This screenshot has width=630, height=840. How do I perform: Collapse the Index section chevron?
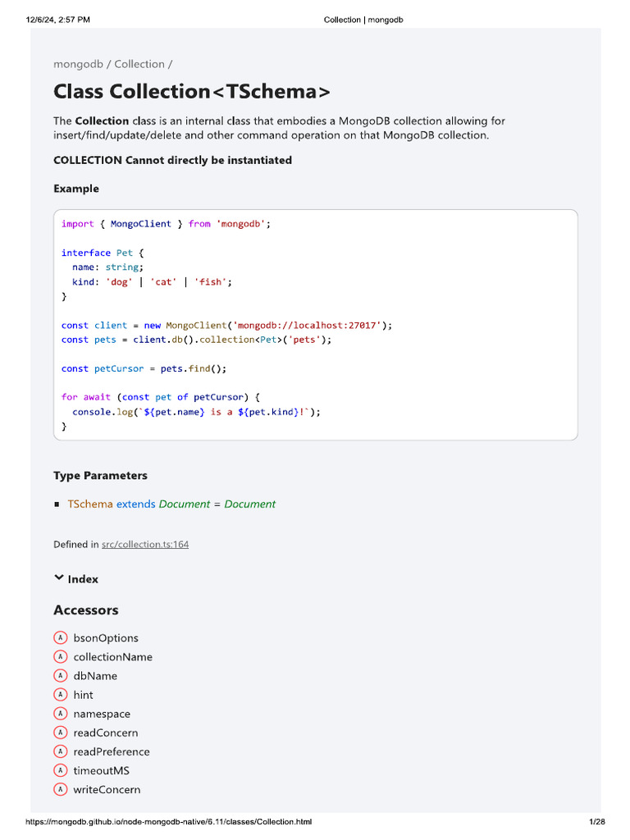(x=59, y=578)
